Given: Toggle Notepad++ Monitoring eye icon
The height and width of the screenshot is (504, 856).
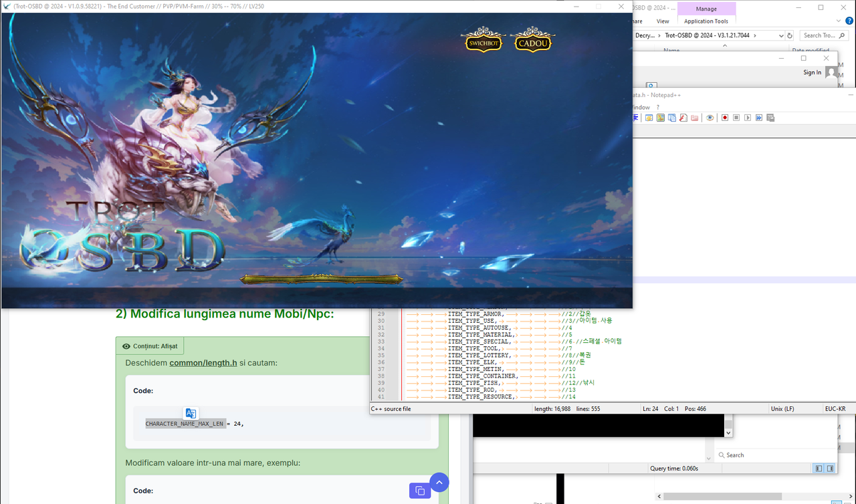Looking at the screenshot, I should pos(710,118).
